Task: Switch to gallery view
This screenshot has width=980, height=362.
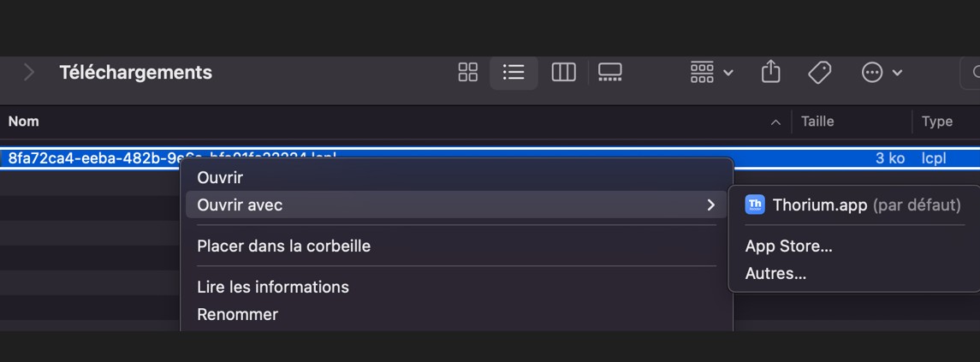Action: point(609,73)
